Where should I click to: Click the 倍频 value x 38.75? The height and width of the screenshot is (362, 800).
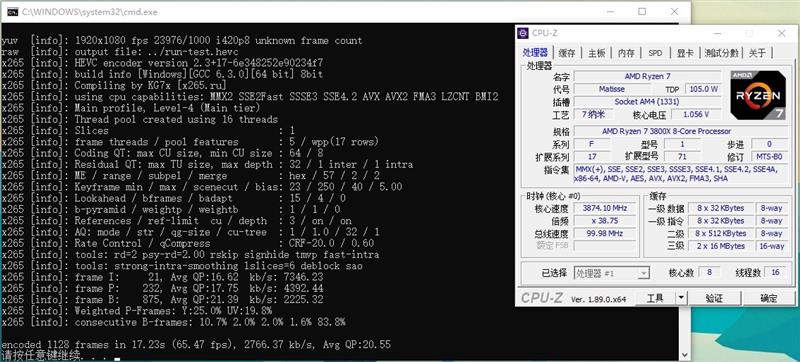coord(604,221)
